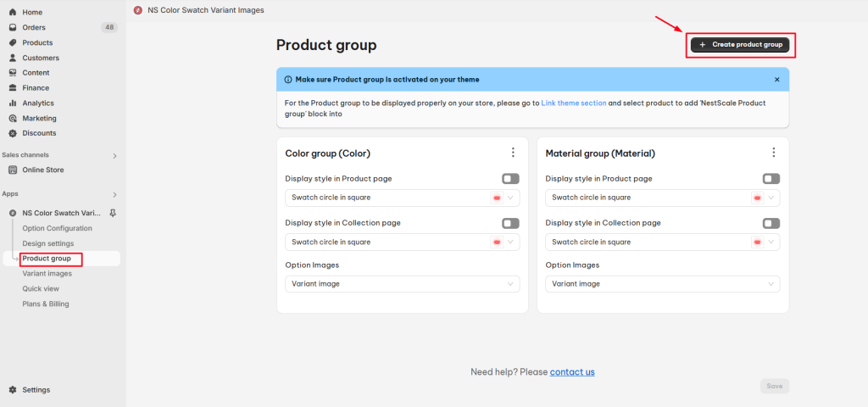Follow the Link theme section link

pyautogui.click(x=574, y=103)
